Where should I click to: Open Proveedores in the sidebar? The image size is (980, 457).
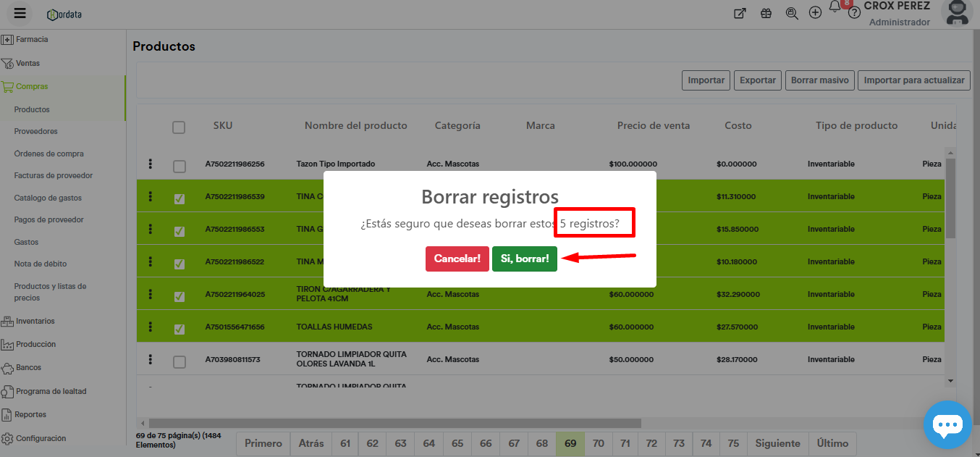[35, 132]
